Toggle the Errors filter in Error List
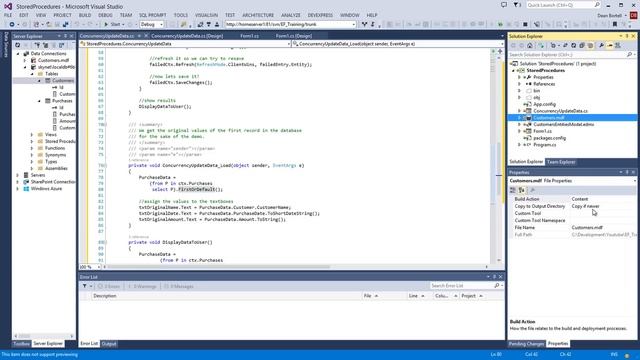The width and height of the screenshot is (640, 360). coord(109,286)
